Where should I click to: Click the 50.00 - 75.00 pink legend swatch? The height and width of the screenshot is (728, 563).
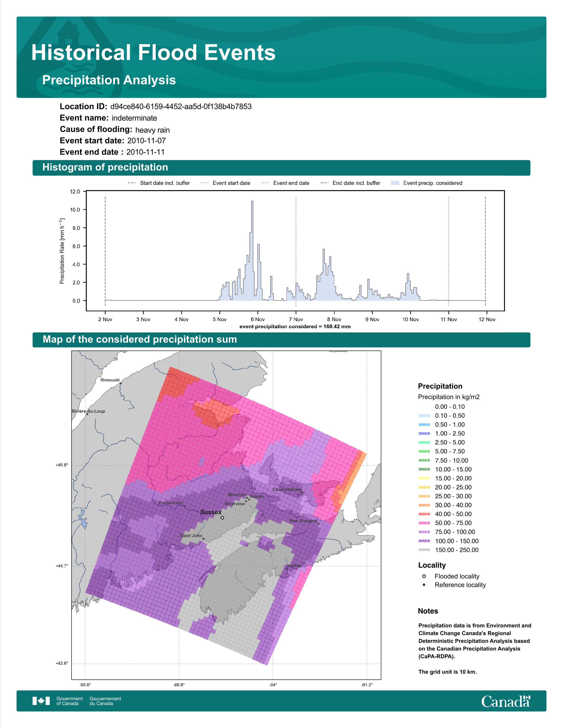pyautogui.click(x=424, y=523)
